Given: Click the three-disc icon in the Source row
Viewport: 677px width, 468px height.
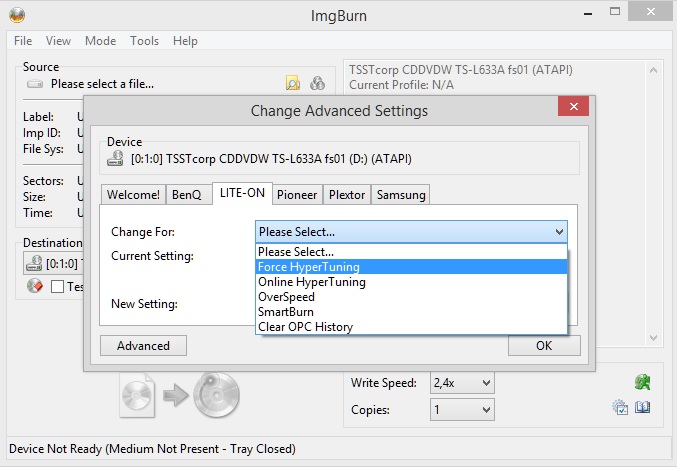Looking at the screenshot, I should click(x=317, y=84).
